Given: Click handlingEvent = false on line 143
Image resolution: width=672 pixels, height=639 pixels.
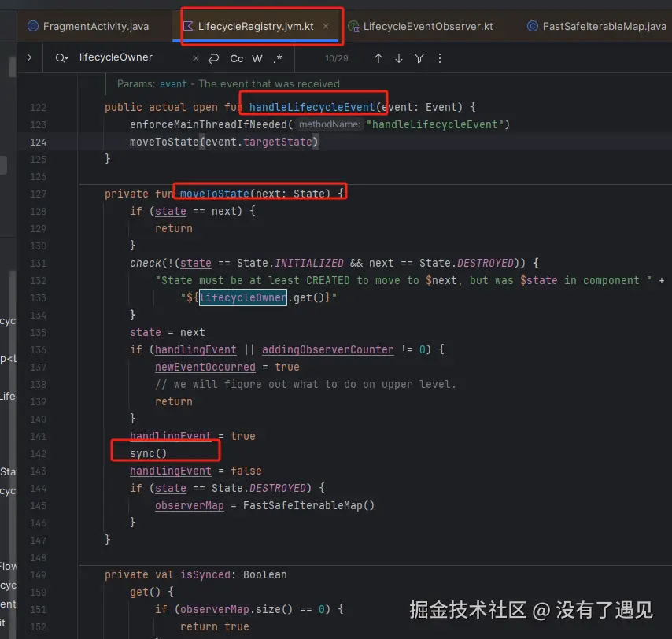Looking at the screenshot, I should click(x=195, y=471).
